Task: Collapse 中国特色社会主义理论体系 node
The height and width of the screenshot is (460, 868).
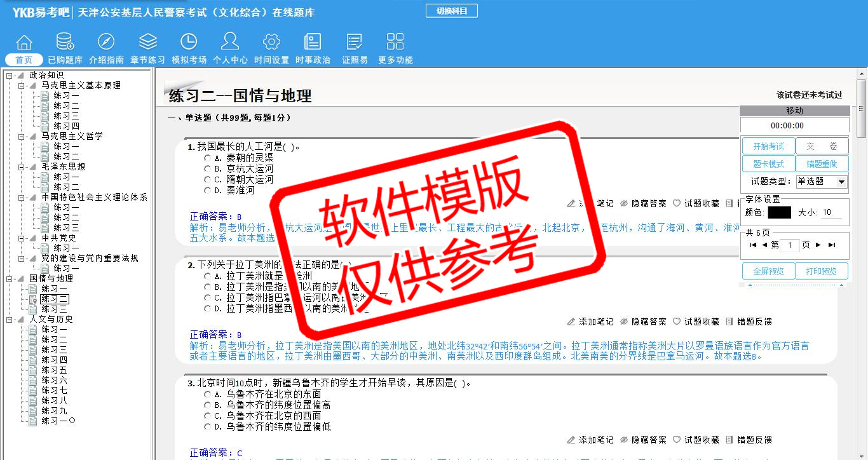Action: point(21,198)
